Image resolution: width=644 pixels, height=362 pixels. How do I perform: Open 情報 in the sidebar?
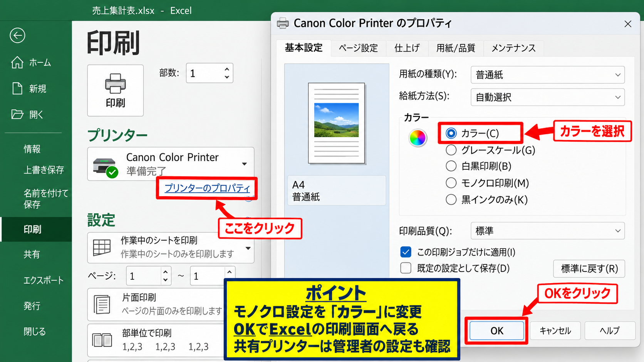click(32, 149)
